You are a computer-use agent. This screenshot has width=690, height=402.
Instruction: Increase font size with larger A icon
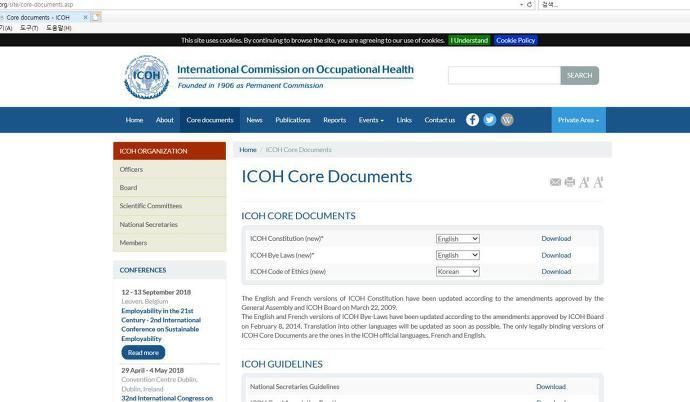click(x=598, y=182)
